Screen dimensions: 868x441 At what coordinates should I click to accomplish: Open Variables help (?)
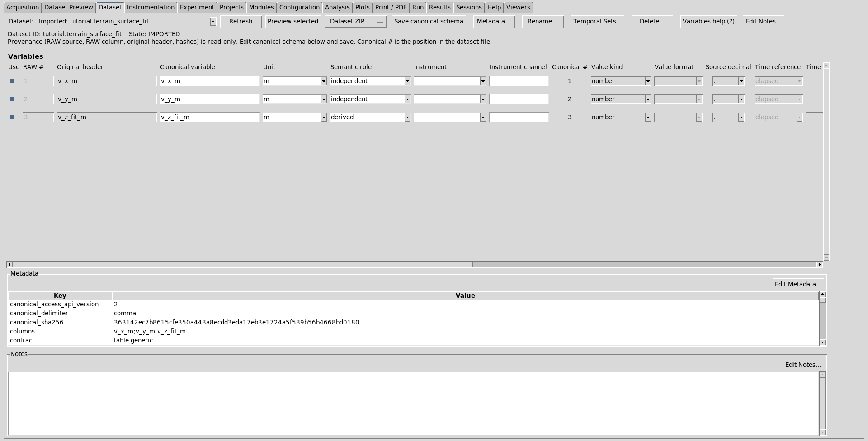pyautogui.click(x=708, y=21)
